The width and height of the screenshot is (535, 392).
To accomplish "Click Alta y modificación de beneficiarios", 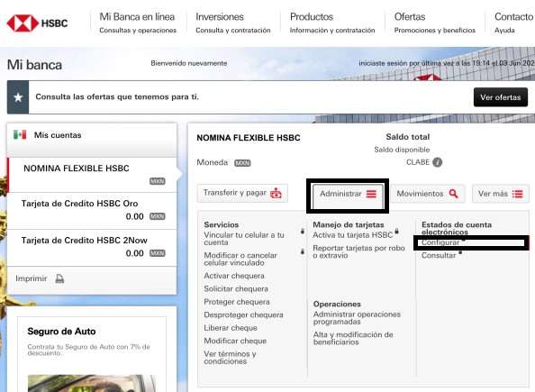I will pos(353,339).
